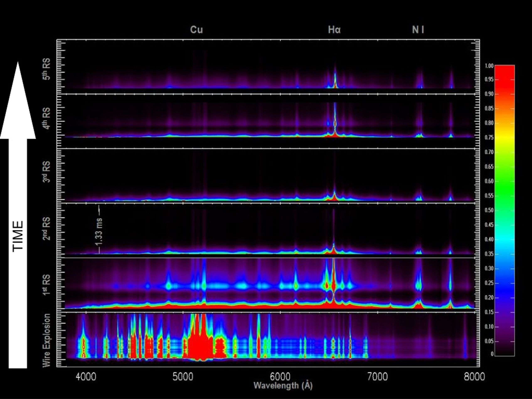Click the 'Cu' label above the plot
Screen dimensions: 532x399
coord(197,30)
